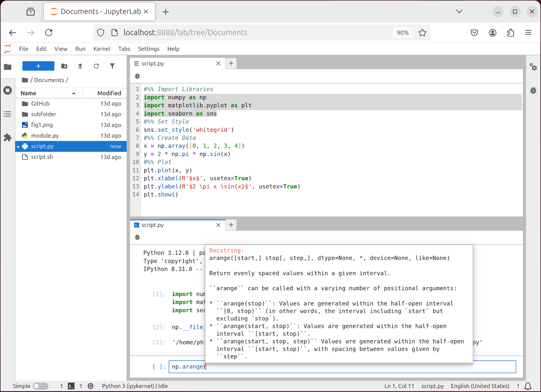
Task: Click the 90% zoom indicator
Action: [403, 33]
